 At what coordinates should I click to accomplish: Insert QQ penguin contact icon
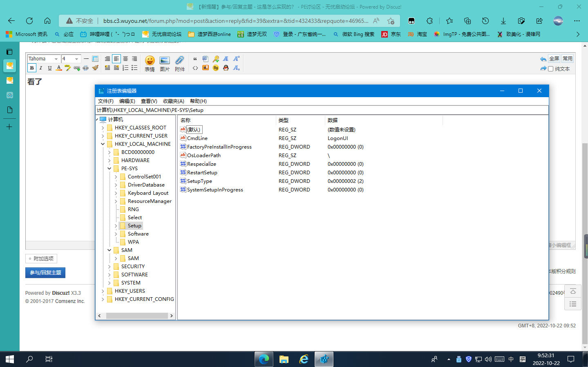pyautogui.click(x=226, y=68)
